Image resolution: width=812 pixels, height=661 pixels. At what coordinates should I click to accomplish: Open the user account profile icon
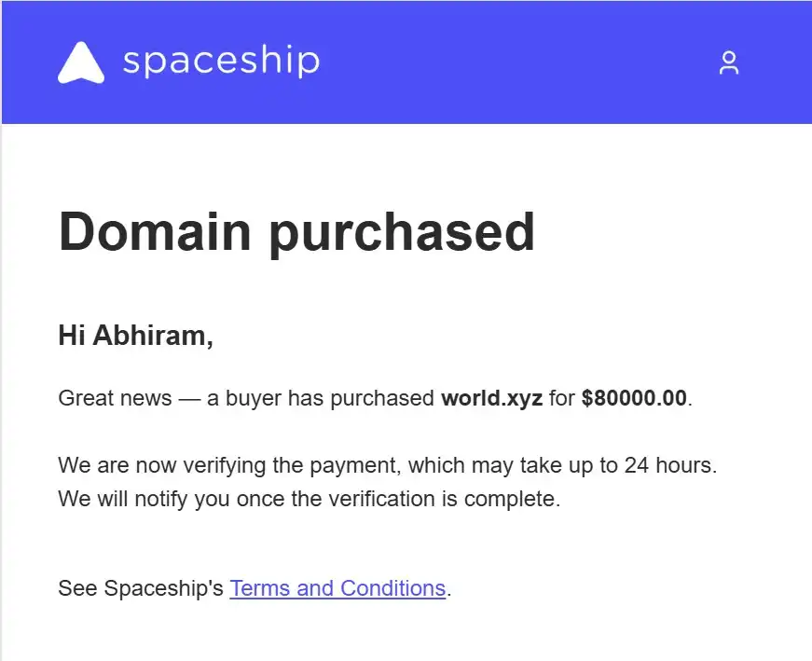[729, 62]
